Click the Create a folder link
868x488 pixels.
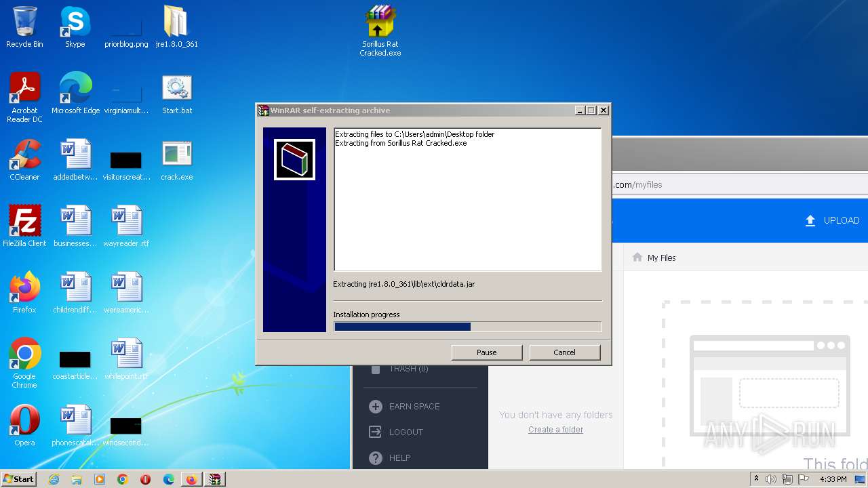click(x=555, y=430)
